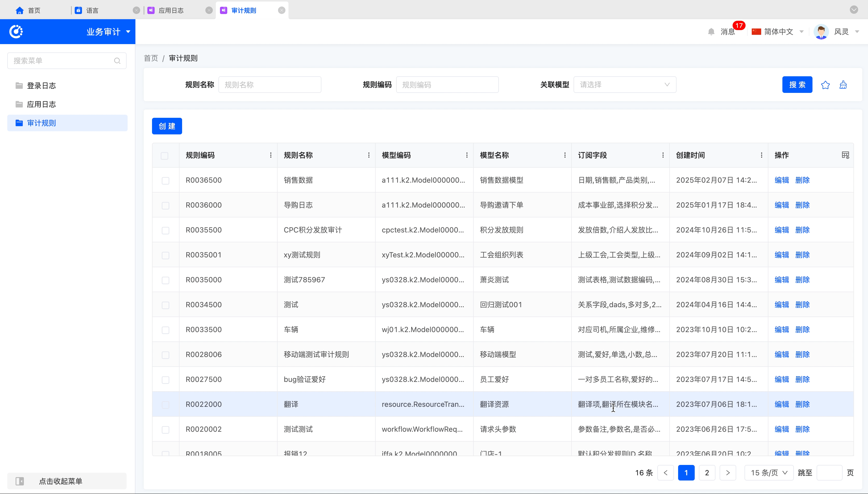The width and height of the screenshot is (868, 494).
Task: Open the 15 条/页 page size dropdown
Action: pos(768,473)
